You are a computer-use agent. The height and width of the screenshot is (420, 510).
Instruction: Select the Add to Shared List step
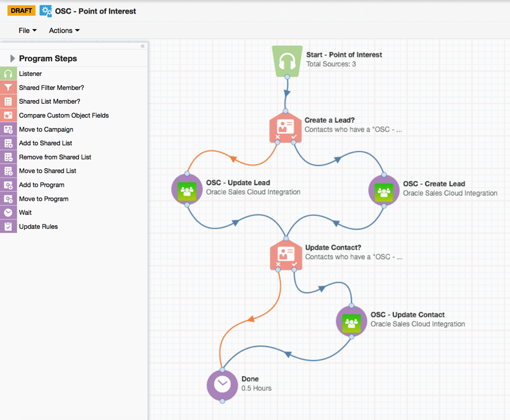point(46,143)
